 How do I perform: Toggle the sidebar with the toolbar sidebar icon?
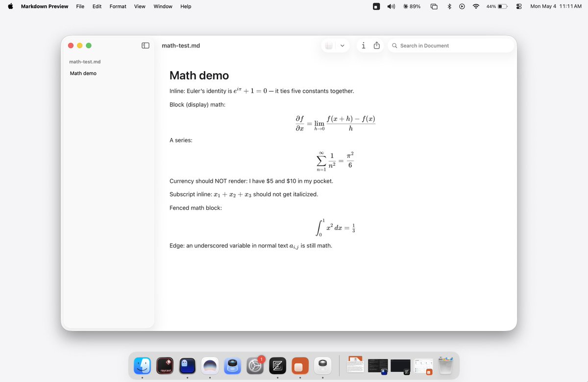tap(146, 46)
